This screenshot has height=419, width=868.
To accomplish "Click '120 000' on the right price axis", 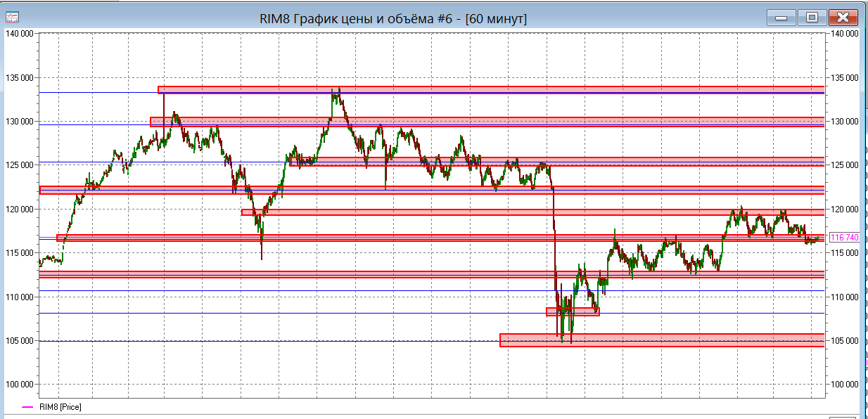I will pyautogui.click(x=845, y=209).
